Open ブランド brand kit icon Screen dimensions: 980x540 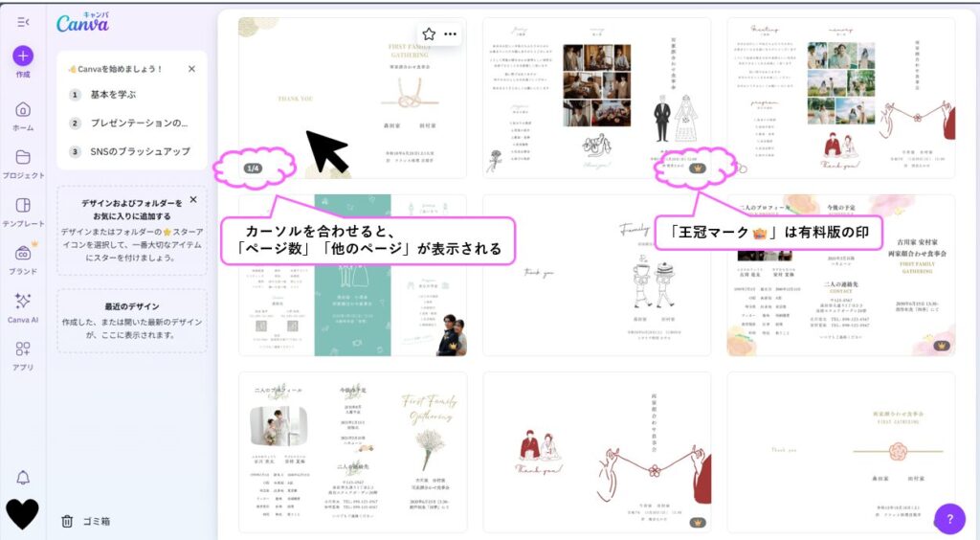[x=23, y=254]
